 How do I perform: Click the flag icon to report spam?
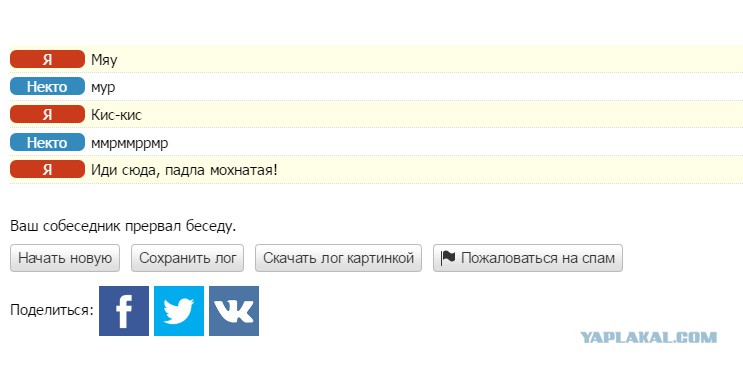click(x=448, y=258)
